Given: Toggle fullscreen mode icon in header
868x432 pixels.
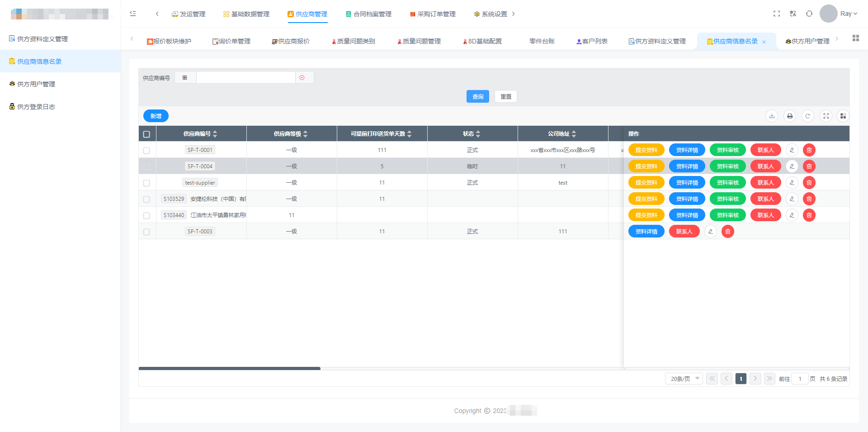Looking at the screenshot, I should point(777,14).
